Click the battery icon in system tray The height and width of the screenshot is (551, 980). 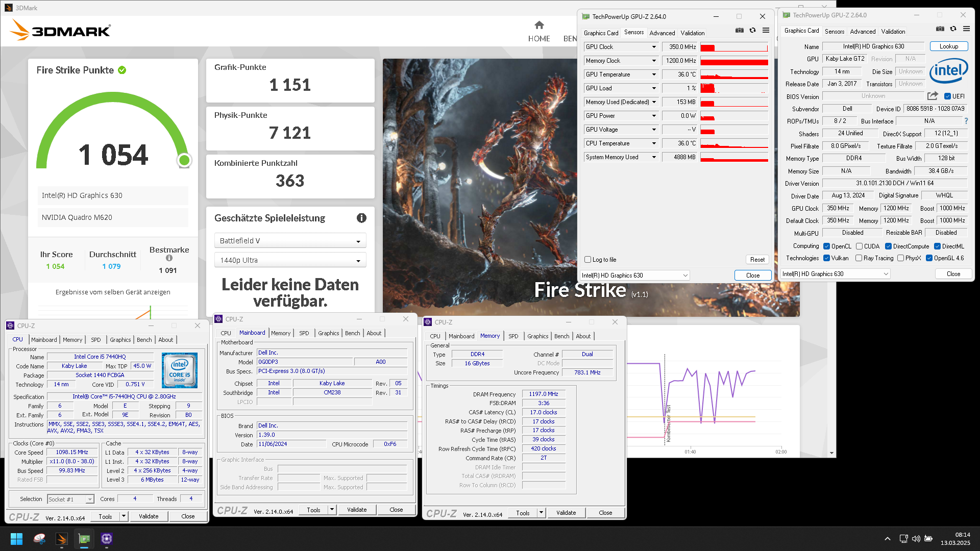tap(928, 539)
